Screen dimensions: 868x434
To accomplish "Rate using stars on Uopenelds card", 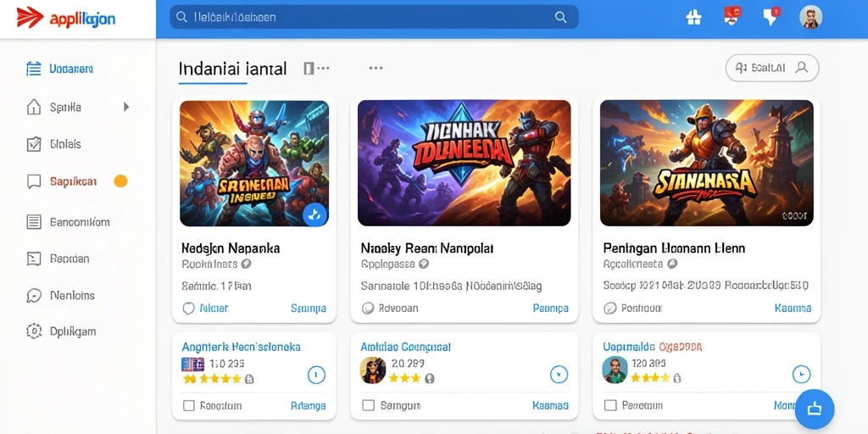I will tap(651, 378).
